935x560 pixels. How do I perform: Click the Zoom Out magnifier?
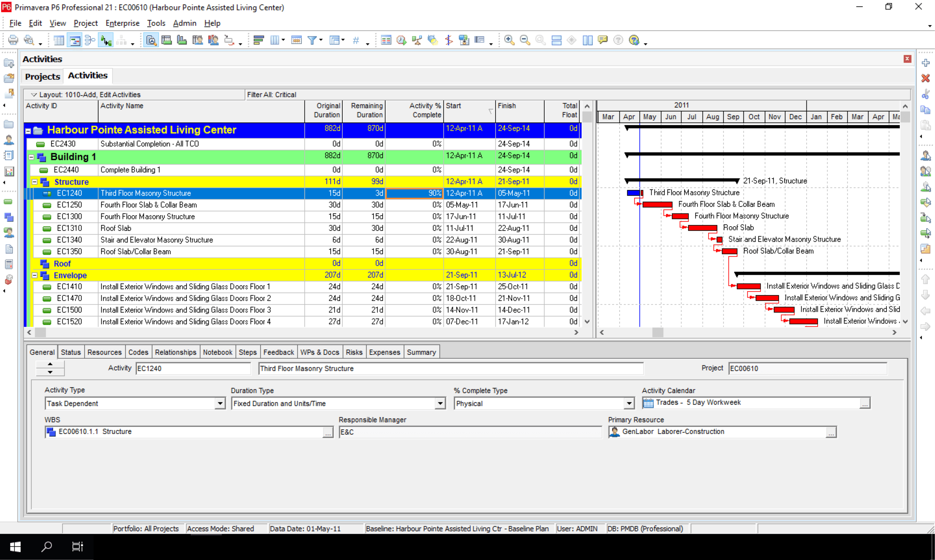[525, 40]
